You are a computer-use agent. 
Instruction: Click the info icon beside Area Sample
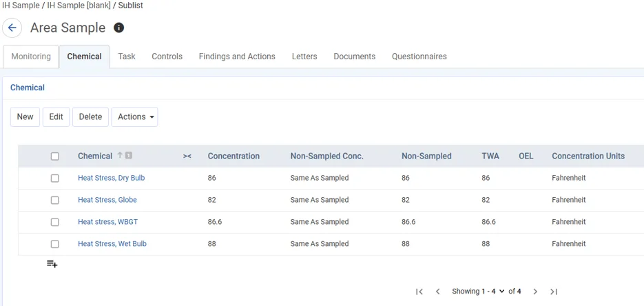pyautogui.click(x=118, y=28)
